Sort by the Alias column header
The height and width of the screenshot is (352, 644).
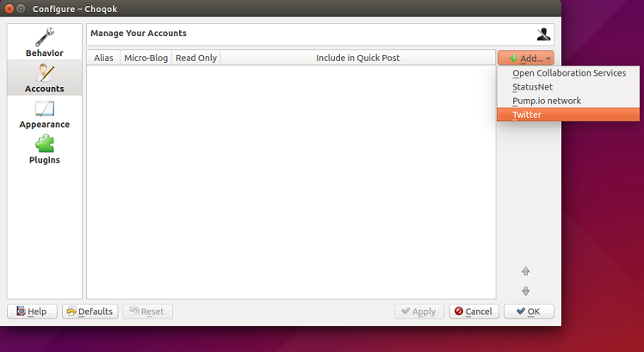(x=103, y=58)
